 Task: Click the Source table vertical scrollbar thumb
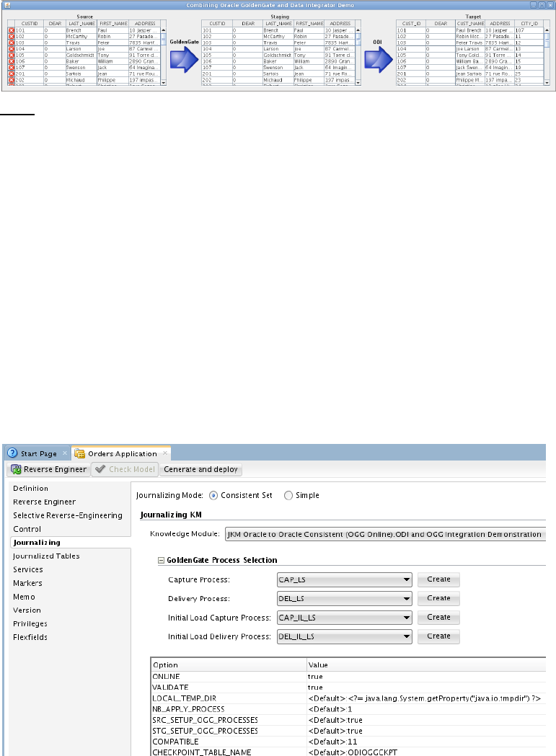164,40
